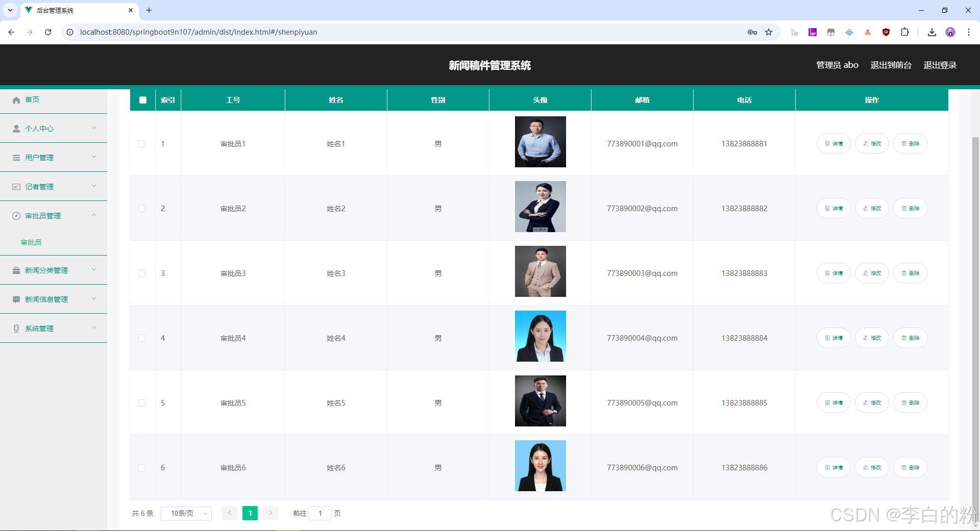Open Chrome three-dot menu
This screenshot has height=531, width=980.
(969, 32)
